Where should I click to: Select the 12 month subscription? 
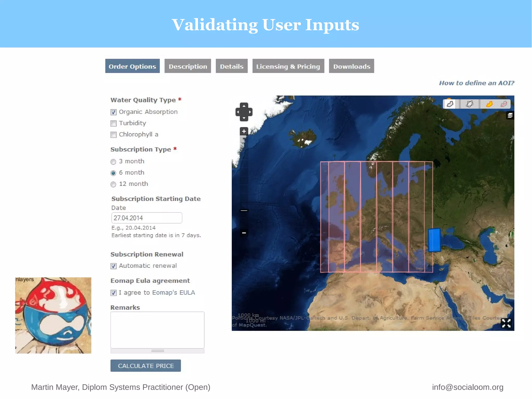click(x=113, y=184)
